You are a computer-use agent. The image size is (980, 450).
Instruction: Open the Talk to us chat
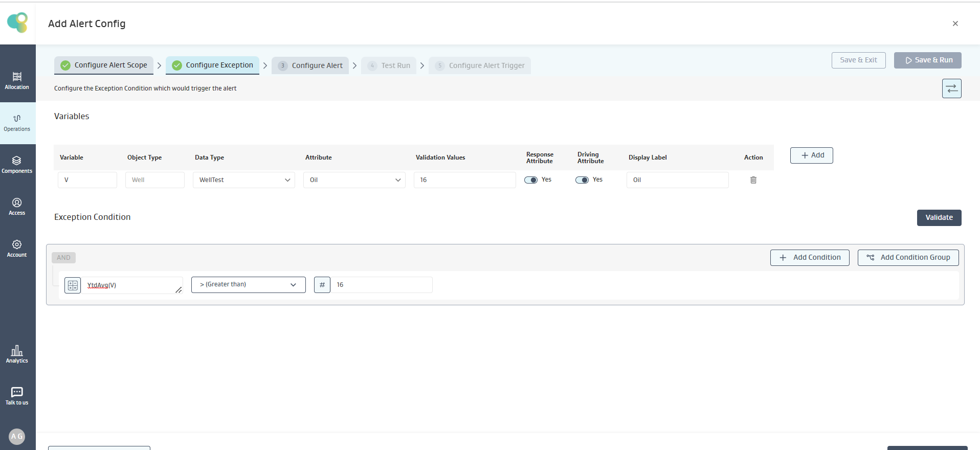(17, 396)
